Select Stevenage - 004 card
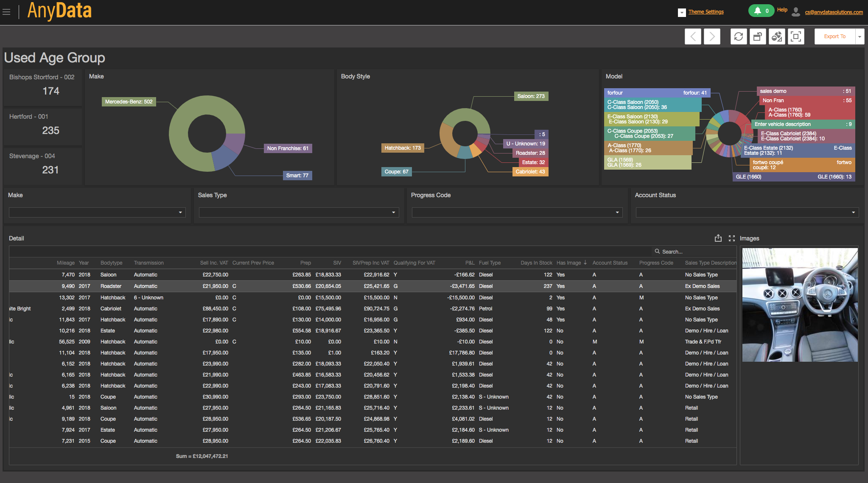The image size is (868, 483). click(42, 166)
